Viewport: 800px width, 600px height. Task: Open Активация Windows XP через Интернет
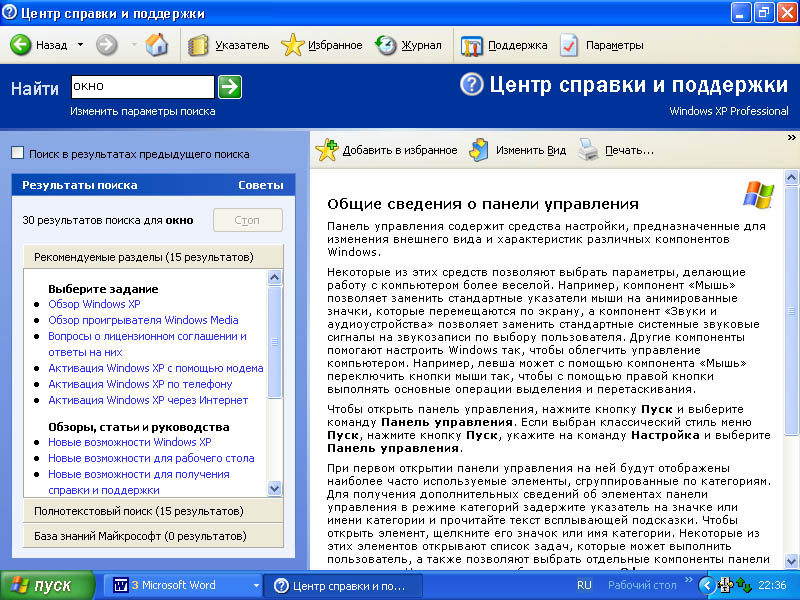point(148,400)
